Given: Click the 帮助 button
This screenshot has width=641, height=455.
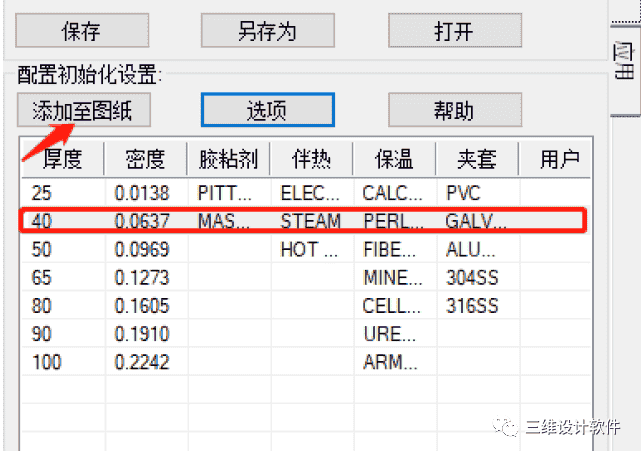Looking at the screenshot, I should (x=455, y=110).
